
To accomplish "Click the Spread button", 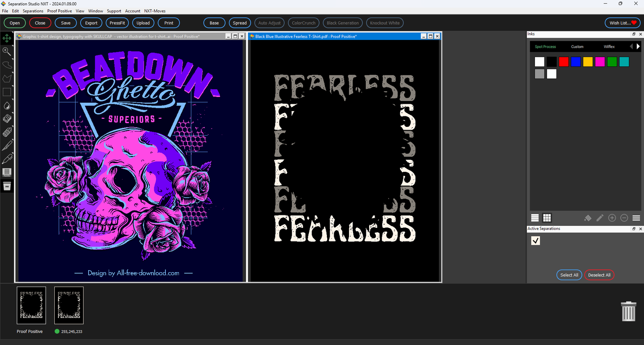I will click(x=240, y=23).
